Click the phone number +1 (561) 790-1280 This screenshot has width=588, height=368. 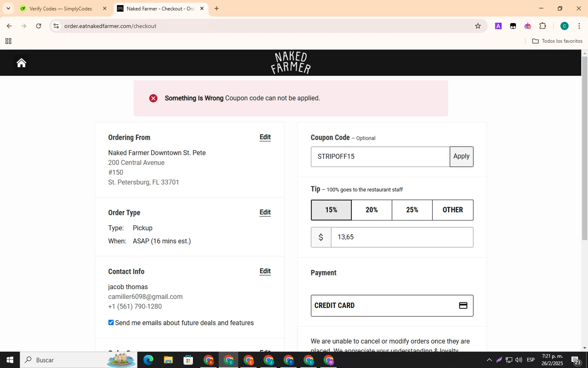[135, 306]
